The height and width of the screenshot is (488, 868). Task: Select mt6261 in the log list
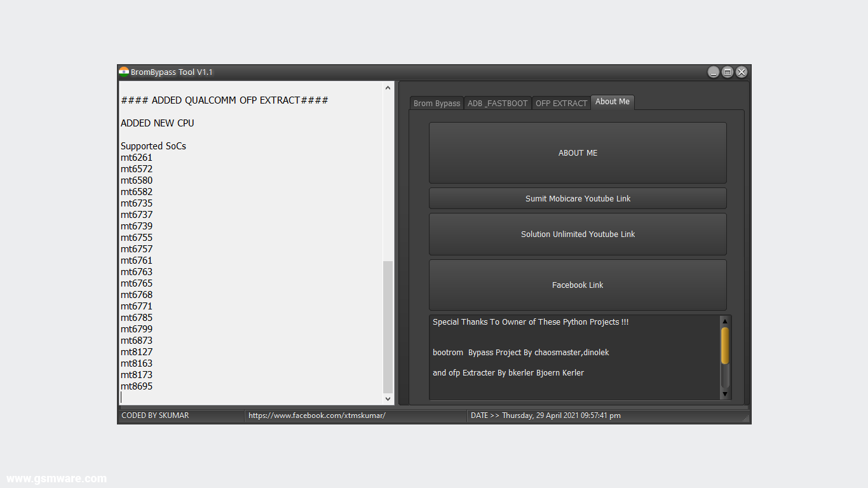point(137,158)
